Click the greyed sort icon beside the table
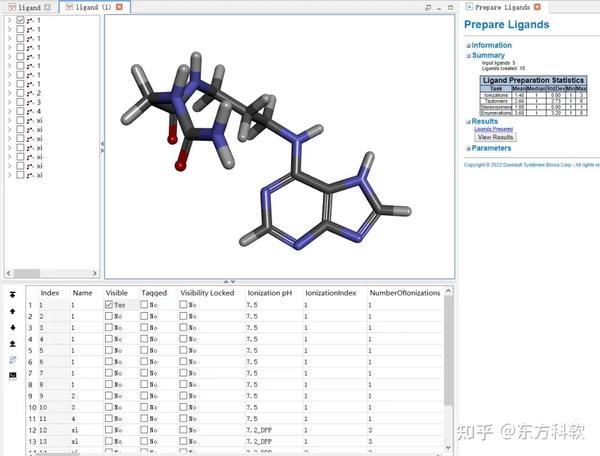 [x=13, y=360]
